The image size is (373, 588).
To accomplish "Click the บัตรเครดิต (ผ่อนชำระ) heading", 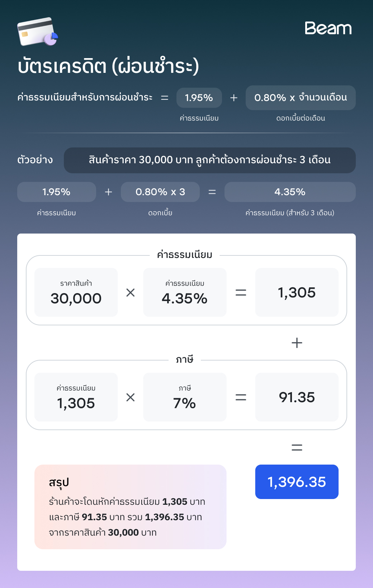I will 108,66.
